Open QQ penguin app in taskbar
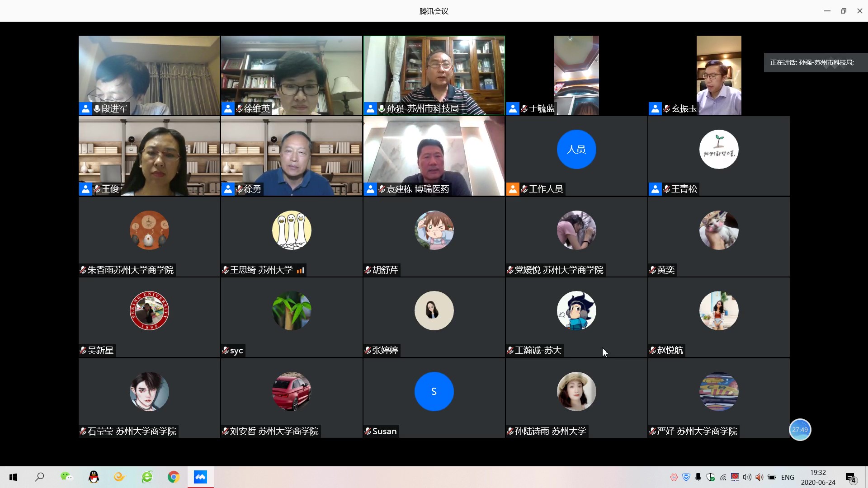Image resolution: width=868 pixels, height=488 pixels. pos(94,477)
